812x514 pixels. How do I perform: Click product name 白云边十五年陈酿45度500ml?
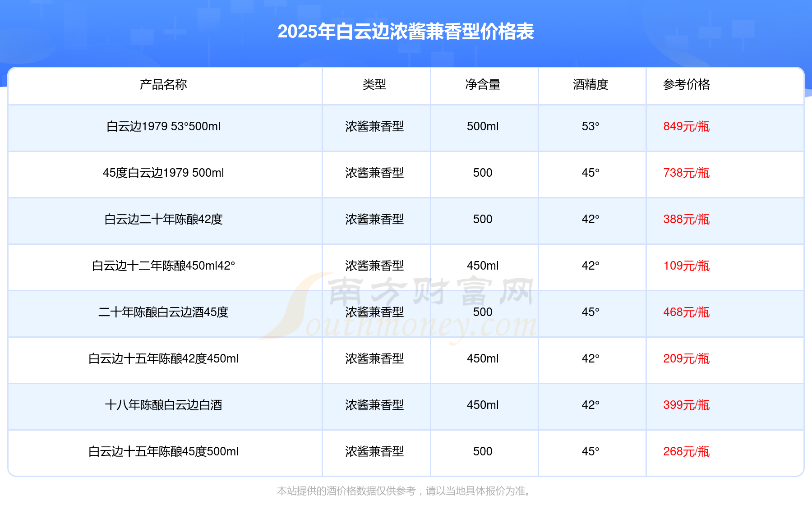point(163,451)
